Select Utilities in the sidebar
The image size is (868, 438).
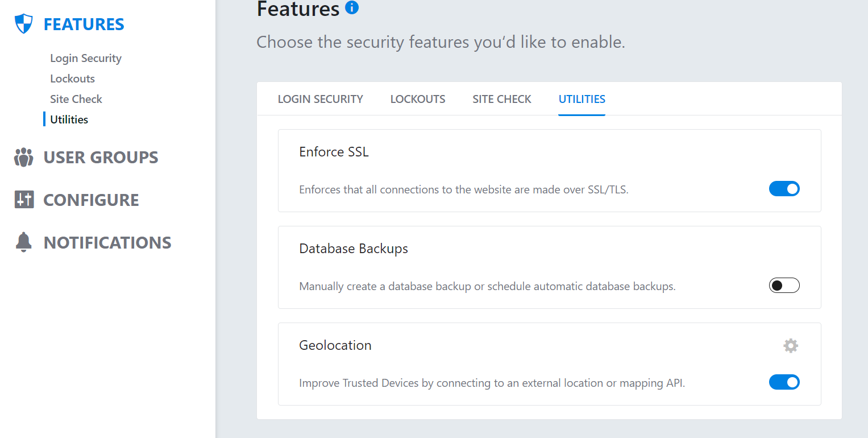point(69,119)
